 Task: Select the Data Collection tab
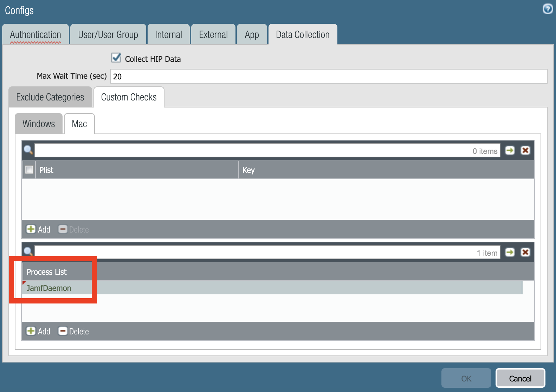(303, 34)
